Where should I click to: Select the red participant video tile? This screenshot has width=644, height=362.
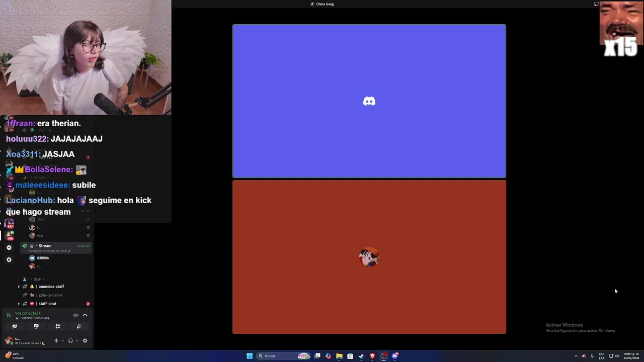[x=369, y=257]
